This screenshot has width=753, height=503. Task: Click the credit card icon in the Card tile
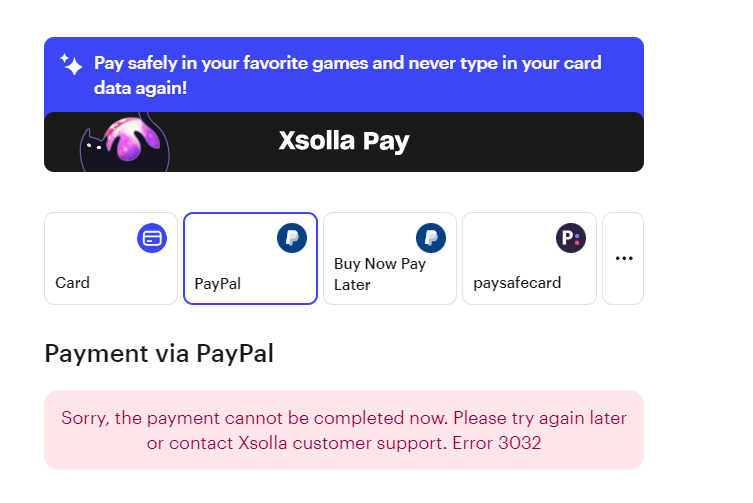point(152,238)
